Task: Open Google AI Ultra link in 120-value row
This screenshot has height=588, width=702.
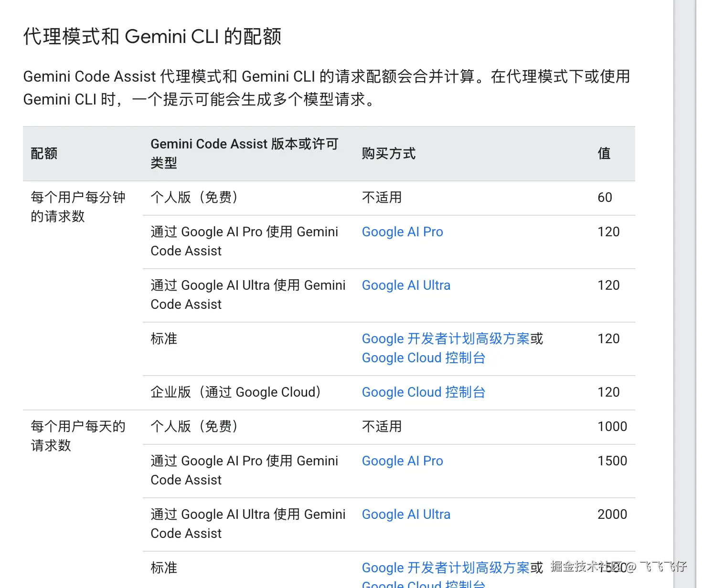Action: (x=406, y=285)
